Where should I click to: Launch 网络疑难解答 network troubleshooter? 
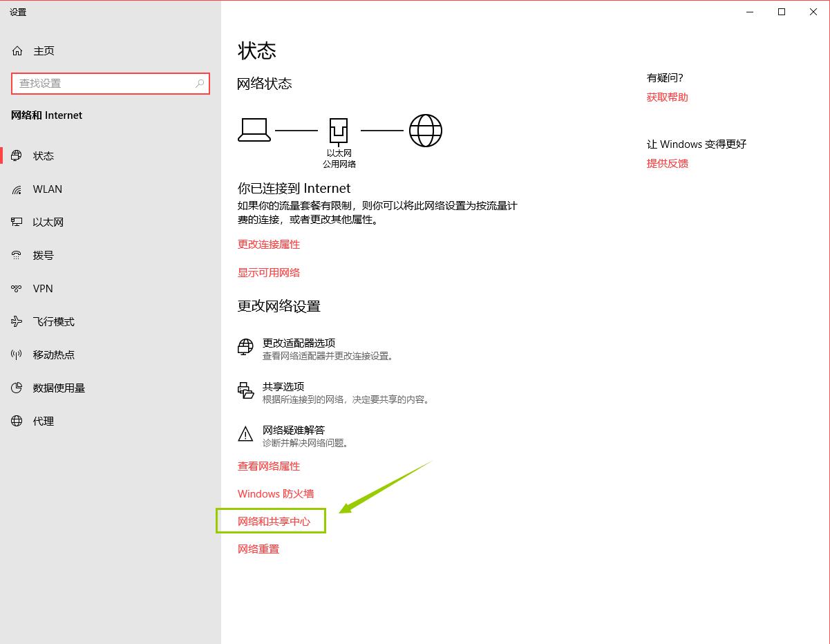pyautogui.click(x=293, y=430)
